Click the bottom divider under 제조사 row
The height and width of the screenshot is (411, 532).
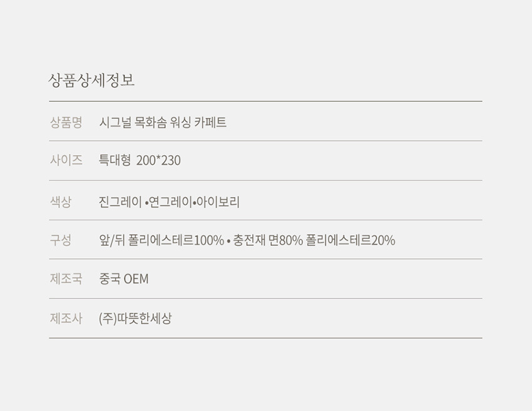265,338
